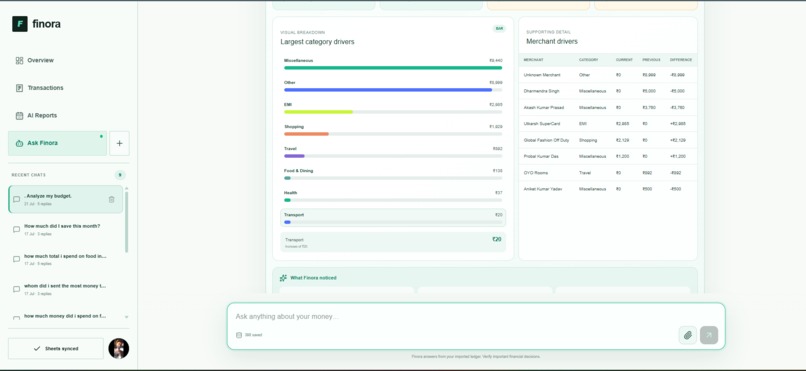Screen dimensions: 806x371
Task: Open the 'Analyze my budget.' chat
Action: pos(66,199)
